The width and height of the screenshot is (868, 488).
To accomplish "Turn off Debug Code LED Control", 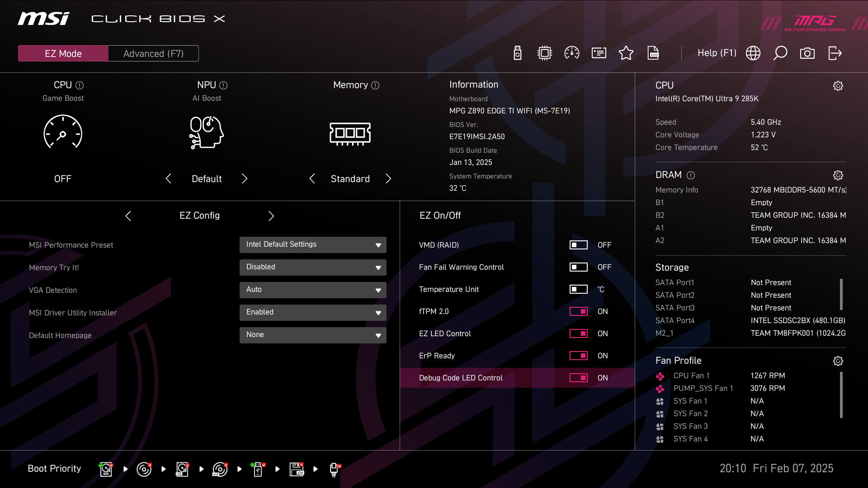I will click(578, 378).
